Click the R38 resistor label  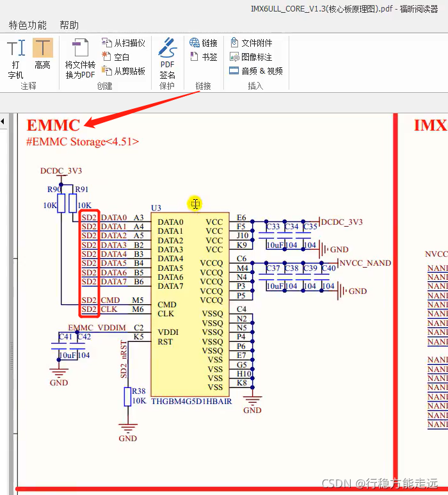pos(139,391)
